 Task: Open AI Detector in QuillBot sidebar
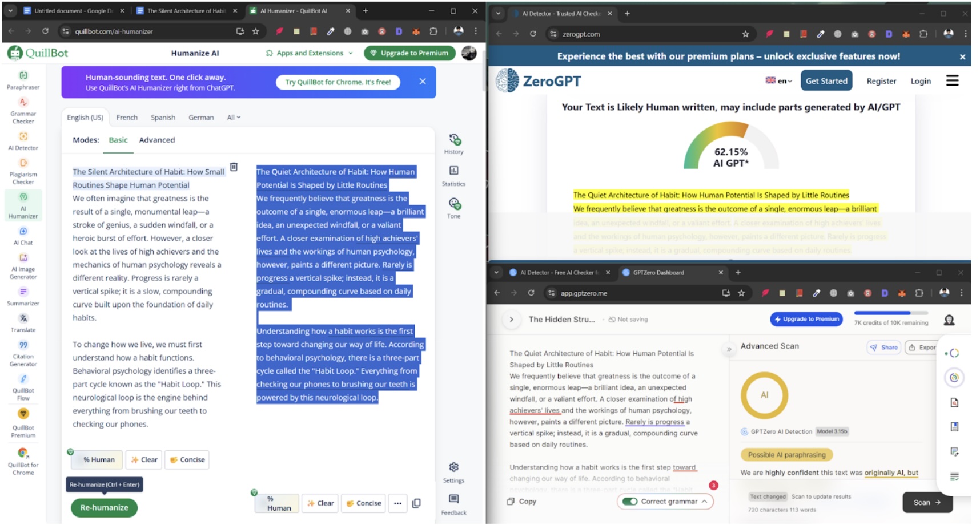[x=23, y=141]
